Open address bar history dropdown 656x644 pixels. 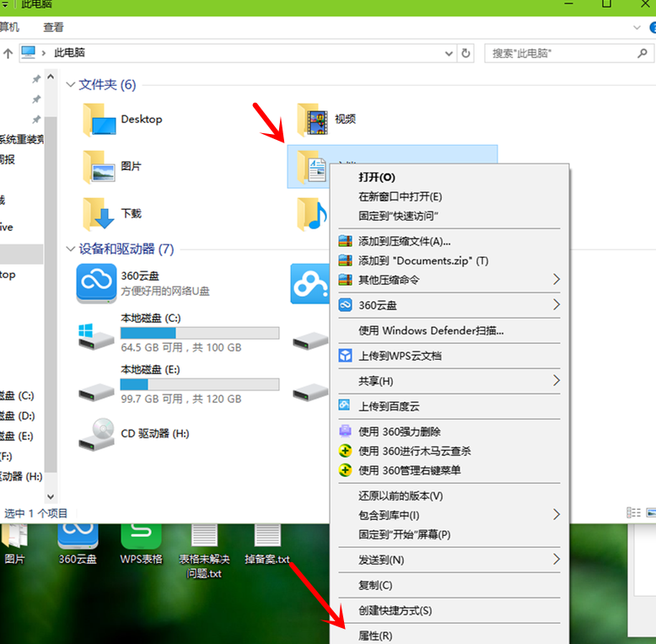tap(449, 54)
